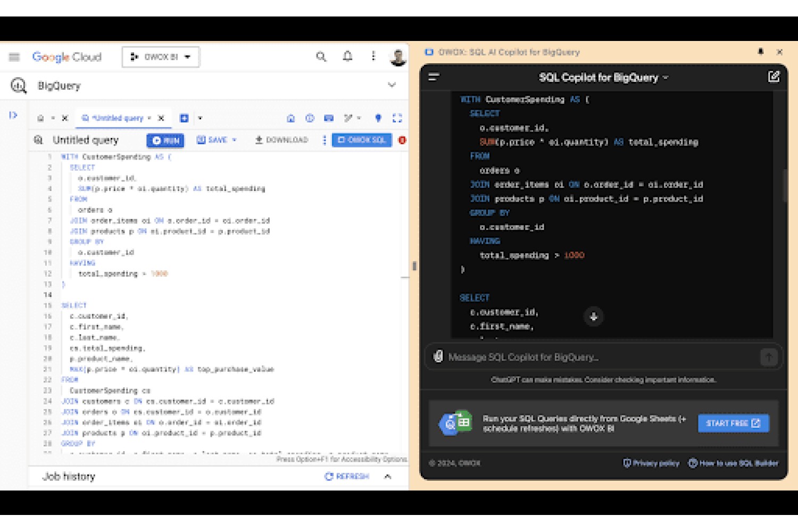This screenshot has width=798, height=532.
Task: Click the send message arrow button
Action: 769,357
